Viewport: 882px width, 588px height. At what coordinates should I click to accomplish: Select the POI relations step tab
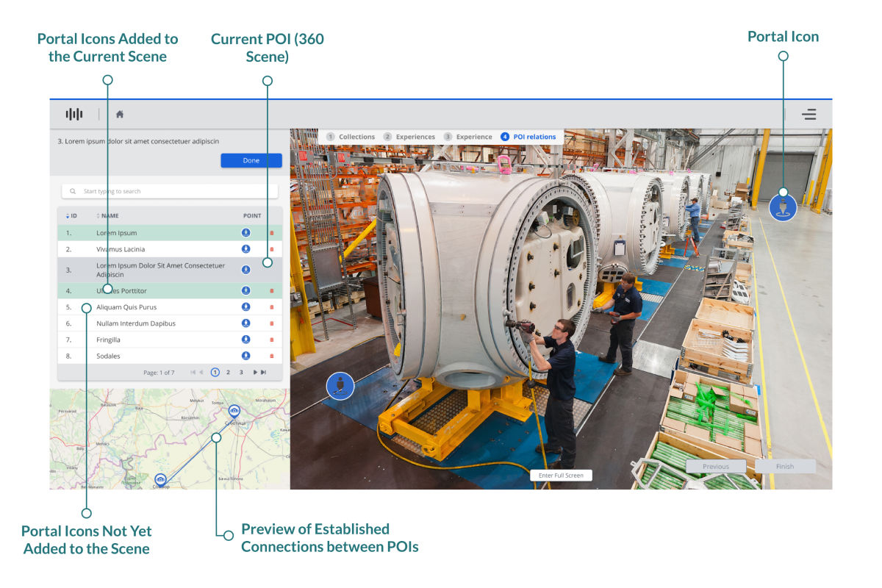click(x=528, y=137)
